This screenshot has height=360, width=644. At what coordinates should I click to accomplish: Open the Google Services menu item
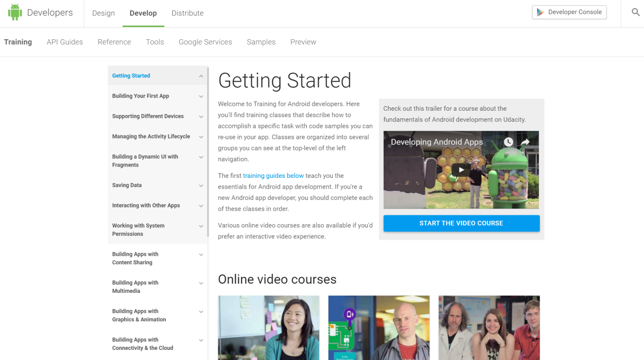pyautogui.click(x=205, y=41)
